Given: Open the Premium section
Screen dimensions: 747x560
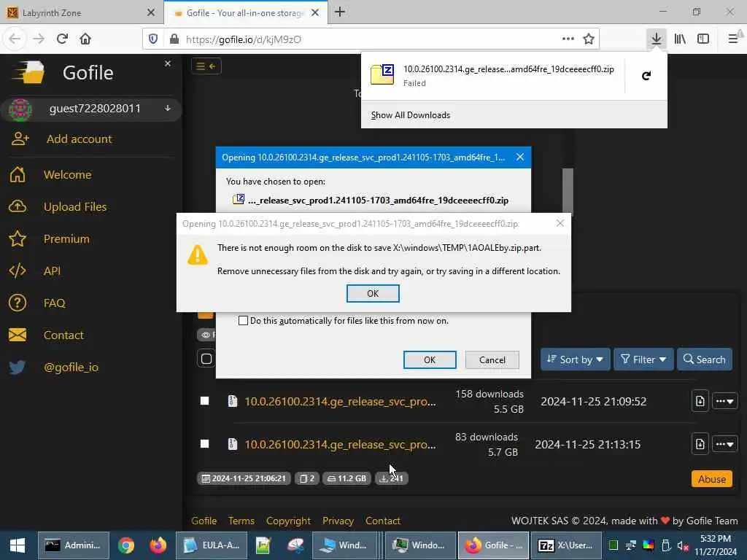Looking at the screenshot, I should point(66,238).
